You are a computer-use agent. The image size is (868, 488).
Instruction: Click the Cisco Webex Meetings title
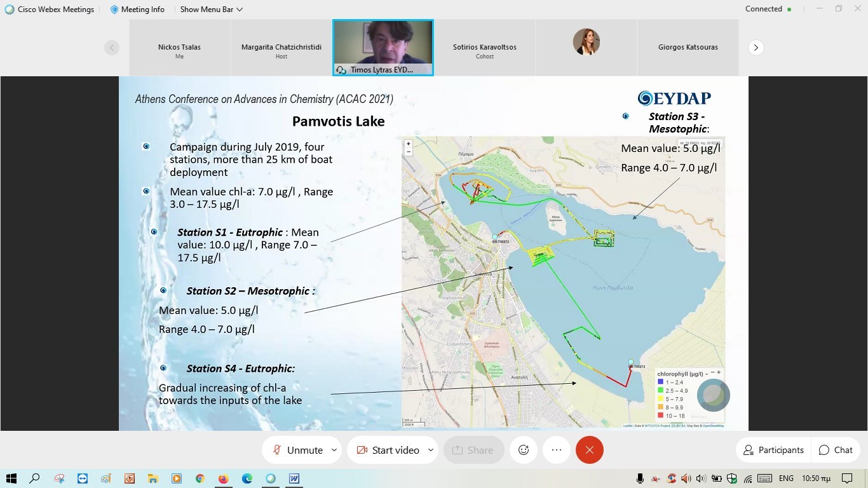[x=50, y=10]
